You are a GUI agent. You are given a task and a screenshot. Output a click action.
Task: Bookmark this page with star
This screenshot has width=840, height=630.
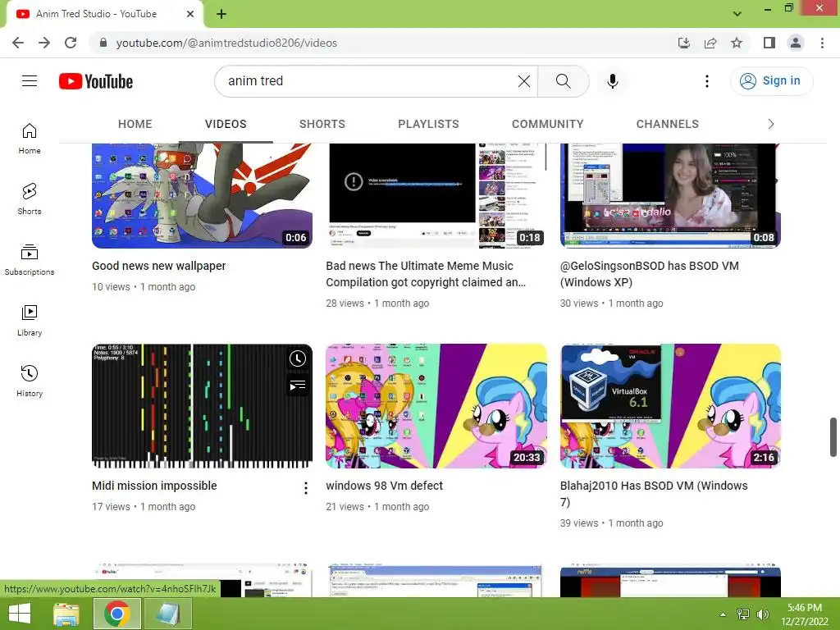point(737,43)
